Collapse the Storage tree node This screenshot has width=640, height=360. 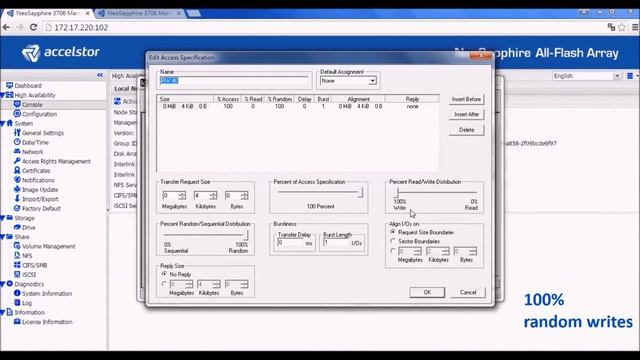tap(2, 218)
